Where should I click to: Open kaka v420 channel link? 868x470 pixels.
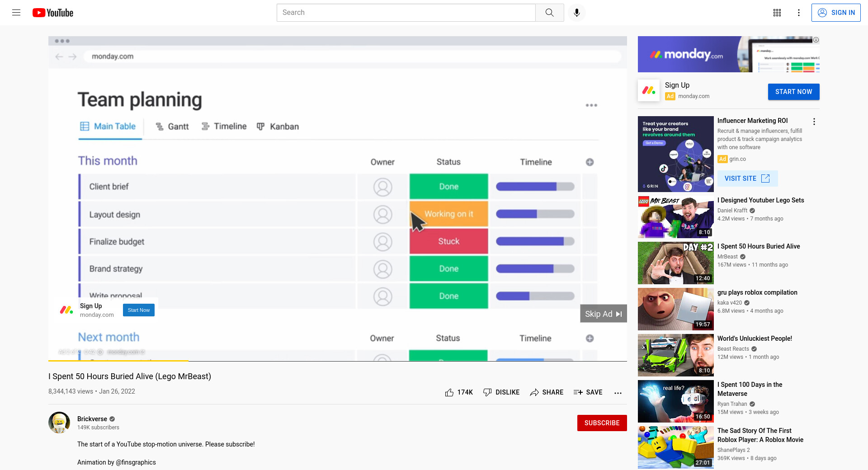pyautogui.click(x=730, y=303)
